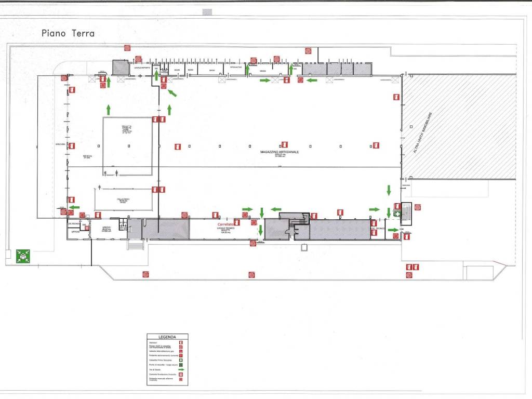Click the 'MAGAZZINO ARTIGIANALE' room label
The image size is (532, 399).
(x=280, y=152)
